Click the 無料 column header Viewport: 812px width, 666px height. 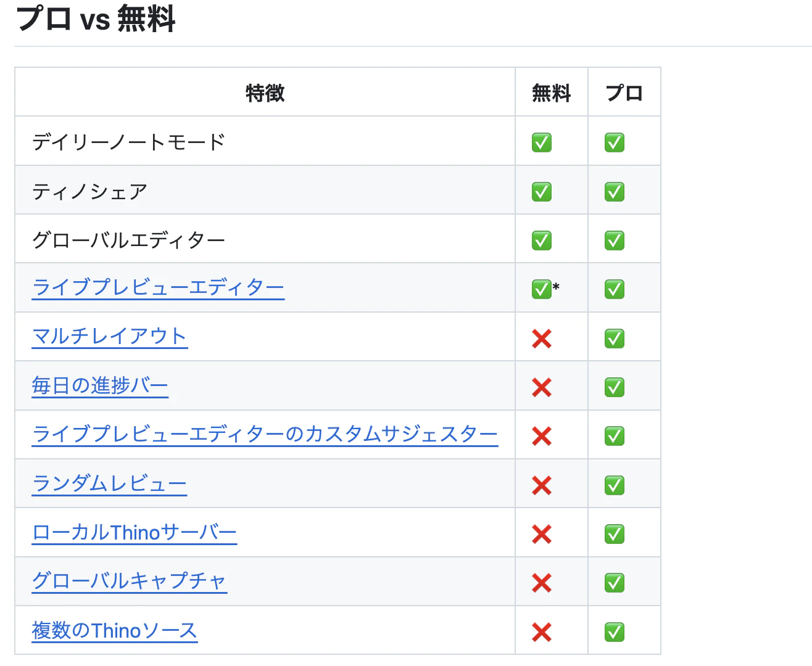point(552,93)
